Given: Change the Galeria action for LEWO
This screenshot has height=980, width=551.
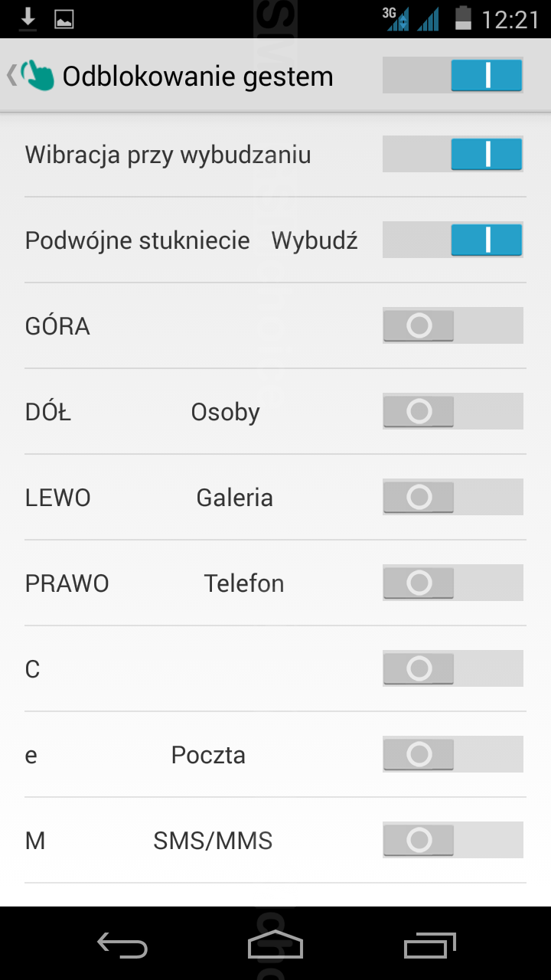Looking at the screenshot, I should 234,498.
